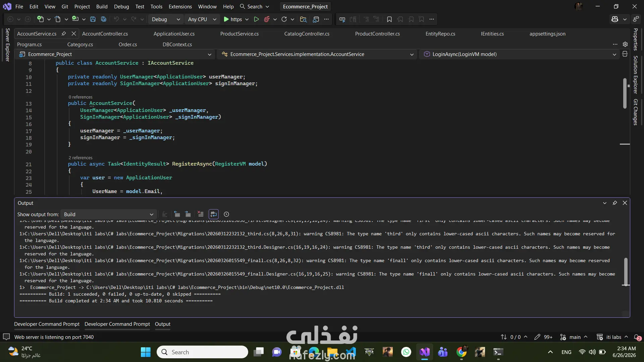The width and height of the screenshot is (644, 362).
Task: Go to previous message in Output
Action: pyautogui.click(x=177, y=214)
